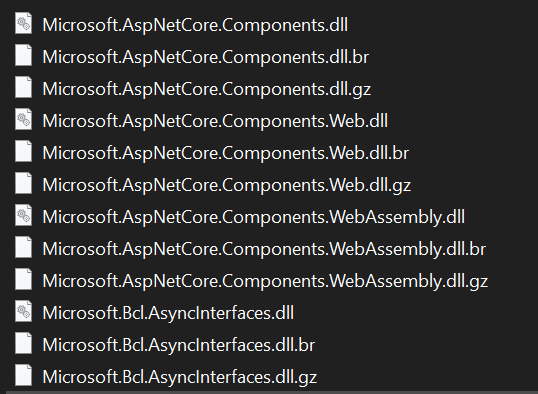The width and height of the screenshot is (538, 394).
Task: Click the blank icon of Microsoft.AspNetCore.Components.dll.gz
Action: point(23,87)
